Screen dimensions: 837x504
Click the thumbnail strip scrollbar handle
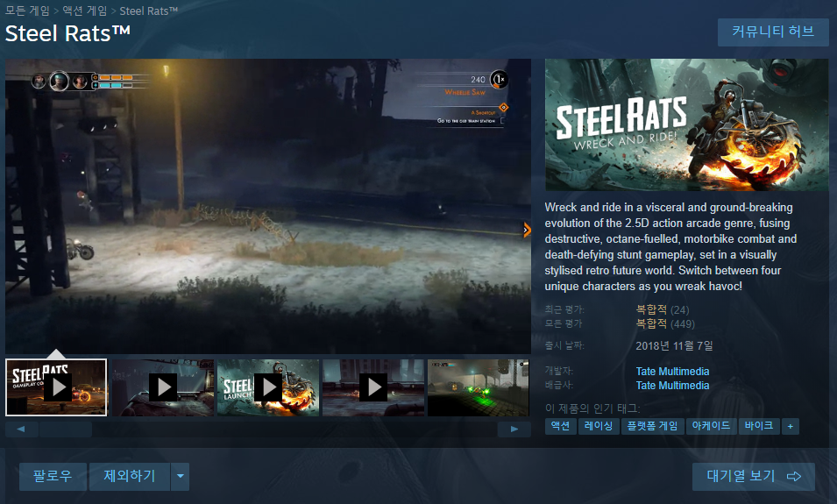click(x=65, y=429)
